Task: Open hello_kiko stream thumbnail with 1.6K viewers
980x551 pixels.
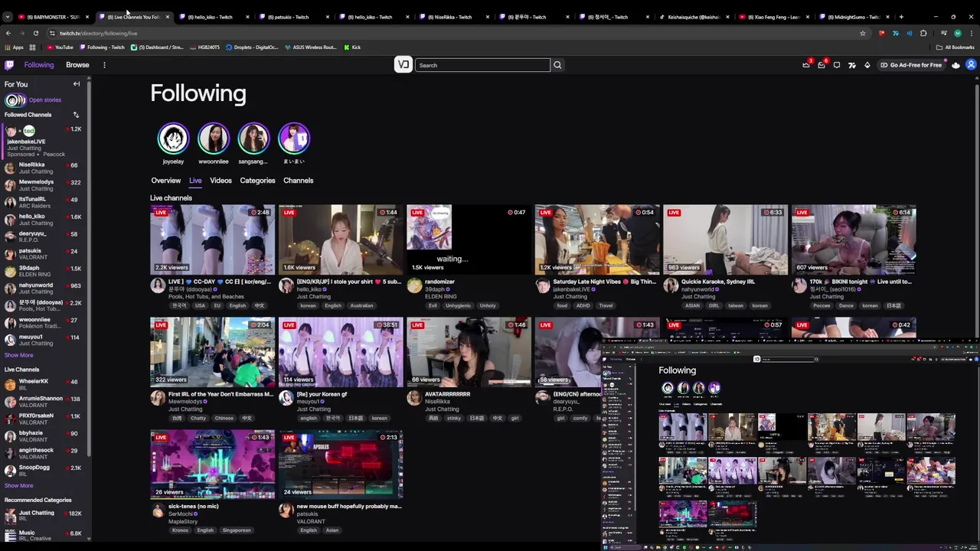Action: click(x=340, y=240)
